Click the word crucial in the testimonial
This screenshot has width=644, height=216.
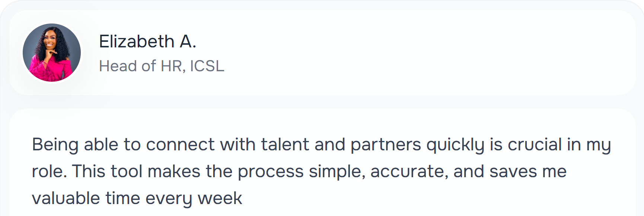(535, 145)
